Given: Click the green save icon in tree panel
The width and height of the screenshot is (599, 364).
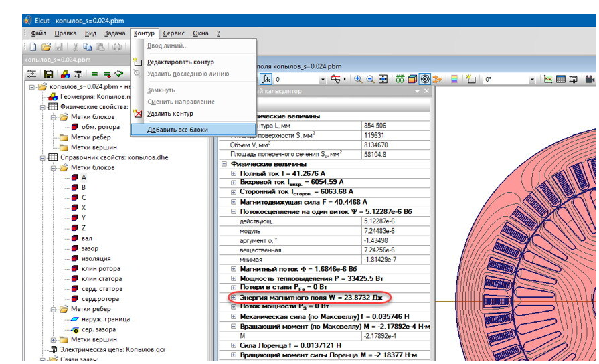Looking at the screenshot, I should pos(48,74).
